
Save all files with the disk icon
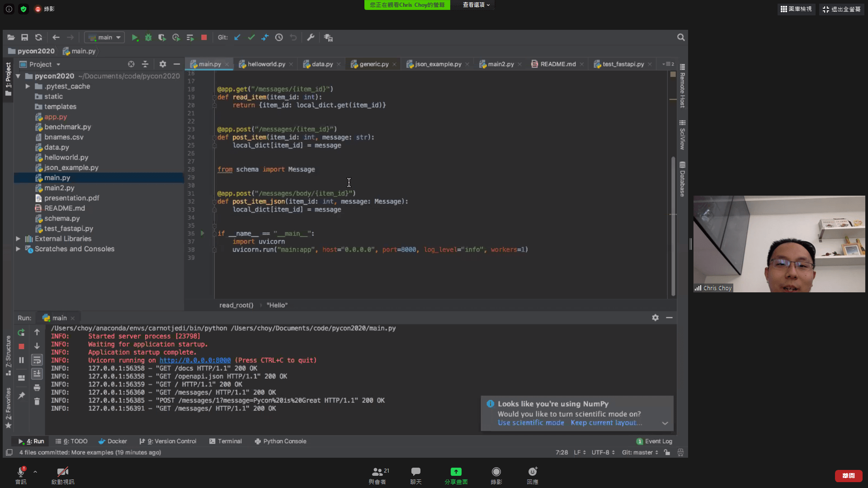coord(25,38)
